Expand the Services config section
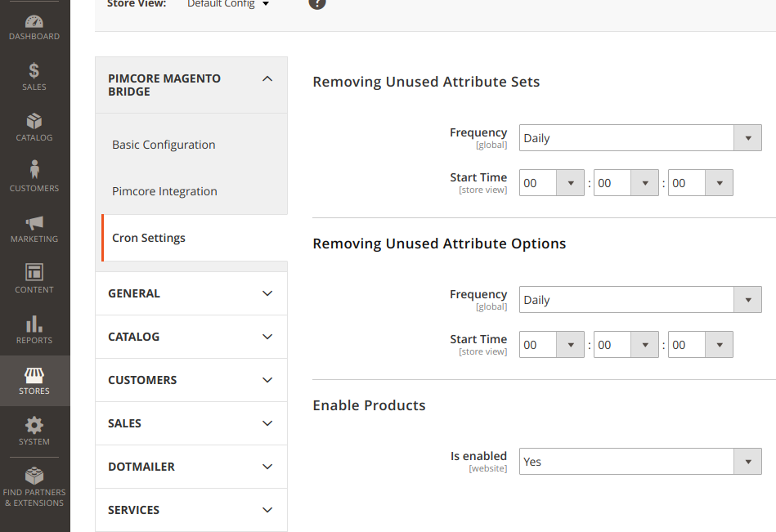 191,510
